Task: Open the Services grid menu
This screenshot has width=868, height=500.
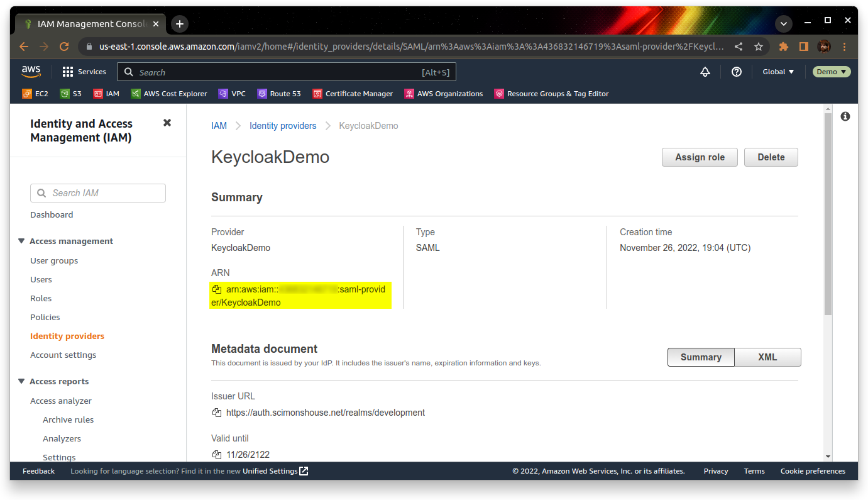Action: [84, 72]
